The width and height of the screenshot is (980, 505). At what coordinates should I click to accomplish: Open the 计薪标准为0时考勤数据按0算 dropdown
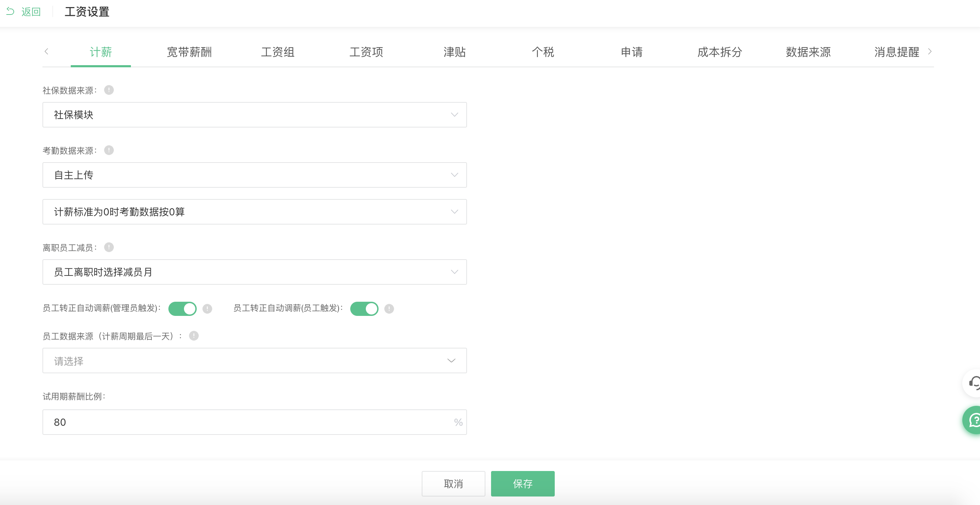point(254,212)
